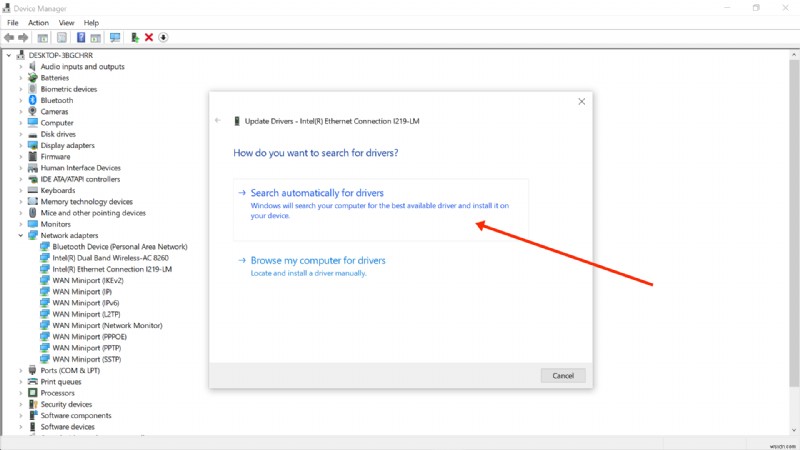The image size is (800, 450).
Task: Click the dialog back arrow next to Update Drivers
Action: coord(218,120)
